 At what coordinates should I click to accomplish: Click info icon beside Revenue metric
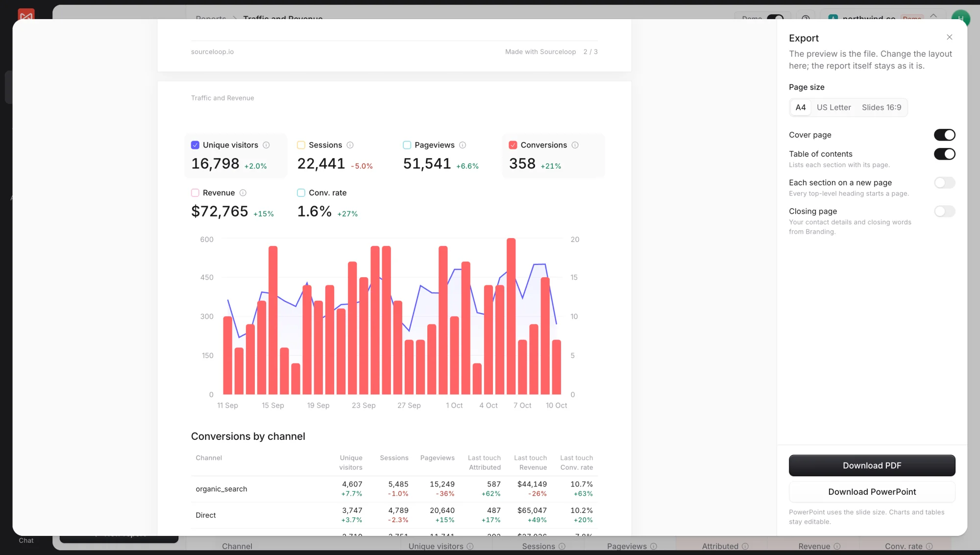[x=243, y=193]
